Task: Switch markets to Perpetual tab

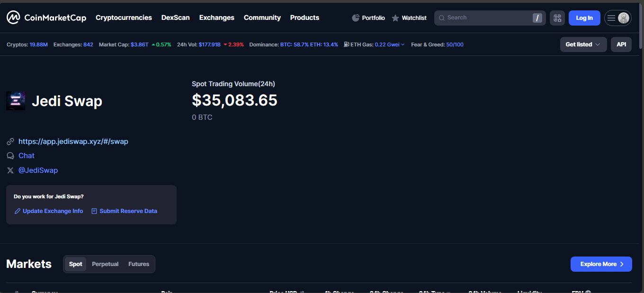Action: (x=105, y=264)
